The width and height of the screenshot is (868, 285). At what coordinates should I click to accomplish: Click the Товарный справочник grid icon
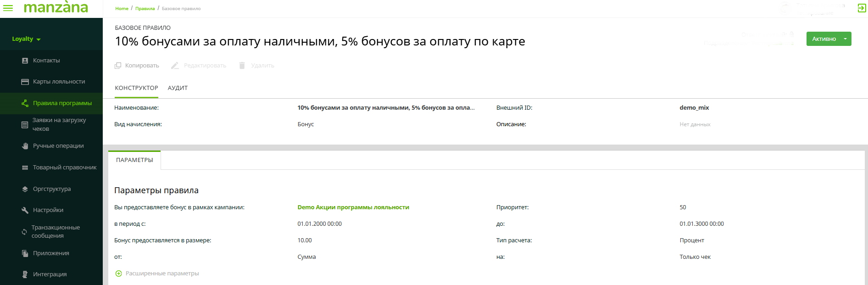[x=25, y=168]
